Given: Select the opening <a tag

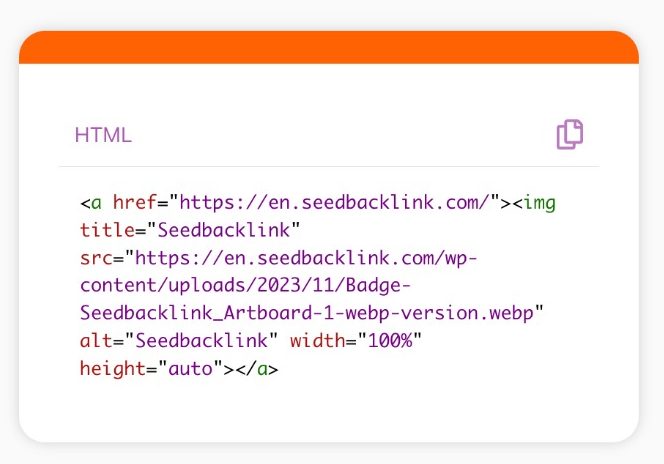Looking at the screenshot, I should coord(91,203).
